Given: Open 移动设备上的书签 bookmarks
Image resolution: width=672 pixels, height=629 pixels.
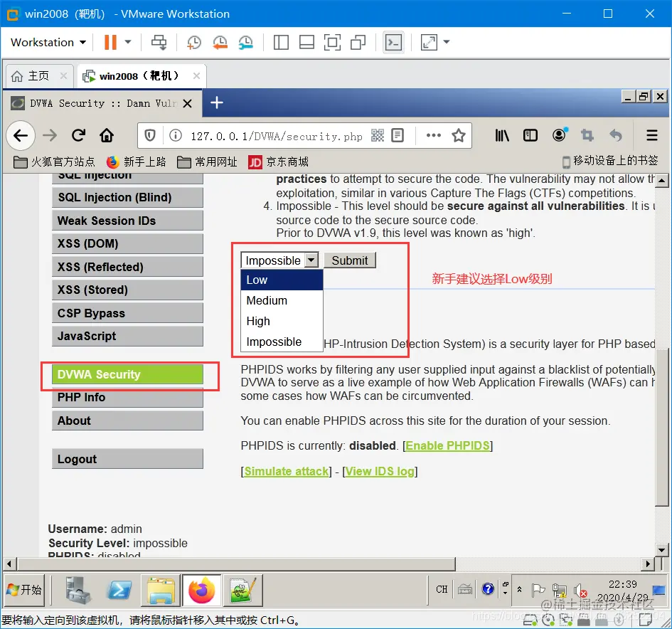Looking at the screenshot, I should [610, 161].
